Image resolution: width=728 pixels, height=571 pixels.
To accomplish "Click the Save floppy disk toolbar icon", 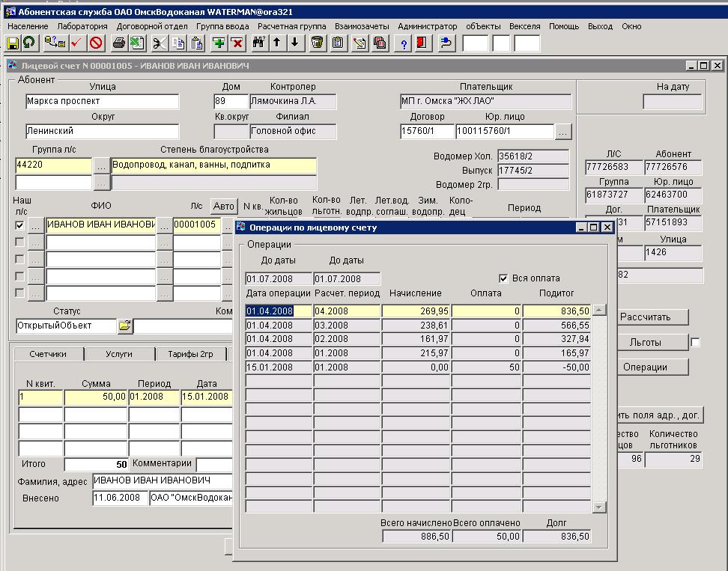I will point(13,43).
